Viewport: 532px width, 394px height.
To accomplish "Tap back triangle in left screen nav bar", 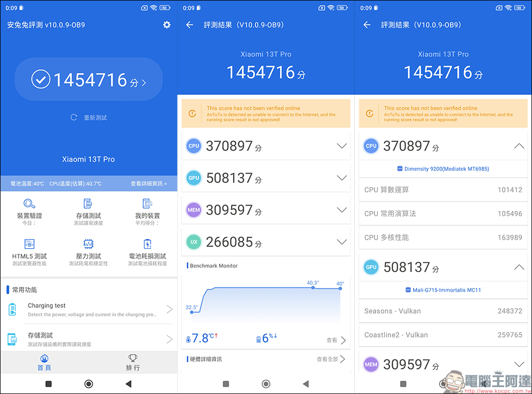I will click(x=128, y=384).
